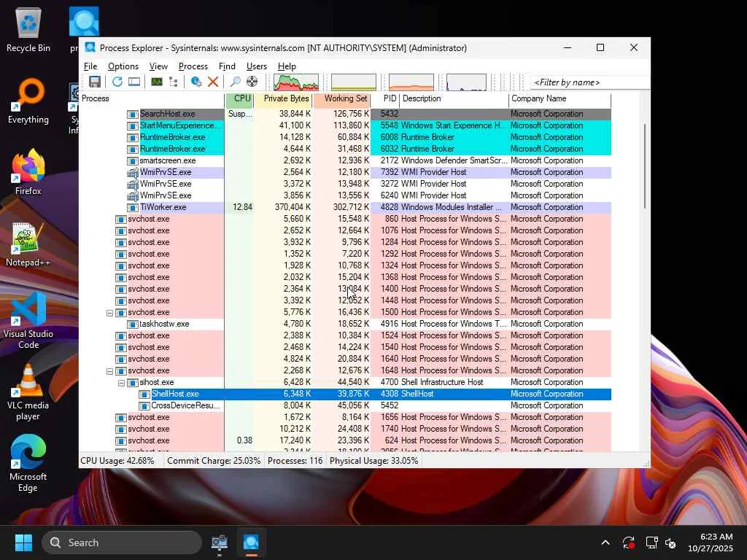Select the ShellHost.exe process row
747x560 pixels.
pyautogui.click(x=345, y=394)
